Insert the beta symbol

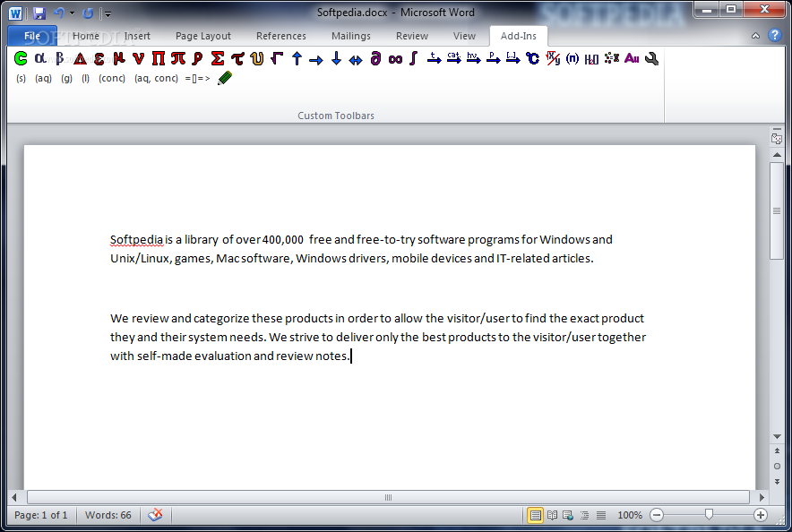(x=60, y=58)
